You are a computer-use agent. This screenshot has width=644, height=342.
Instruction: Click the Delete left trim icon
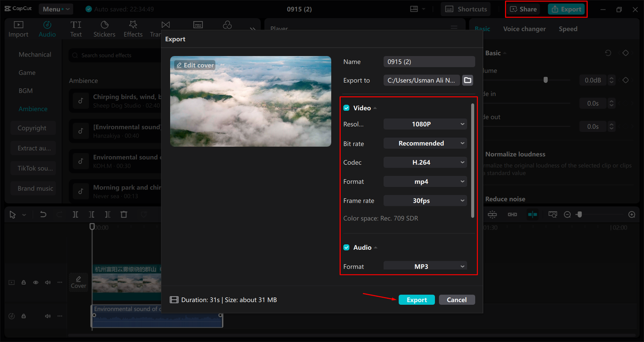coord(92,215)
